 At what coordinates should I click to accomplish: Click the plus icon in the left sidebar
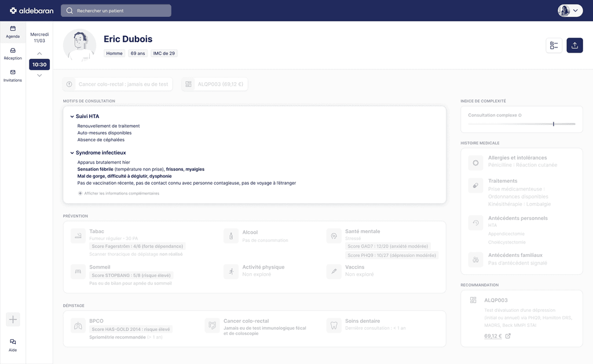click(x=12, y=319)
